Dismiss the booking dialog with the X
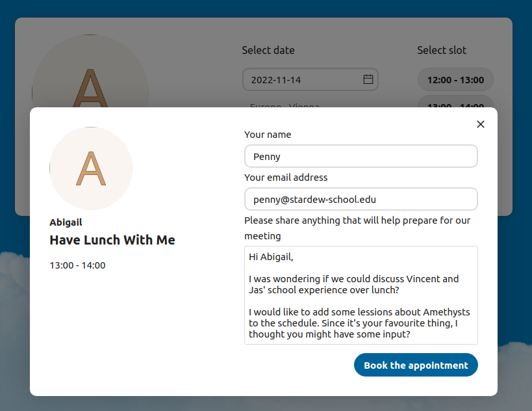The height and width of the screenshot is (411, 532). click(x=480, y=124)
